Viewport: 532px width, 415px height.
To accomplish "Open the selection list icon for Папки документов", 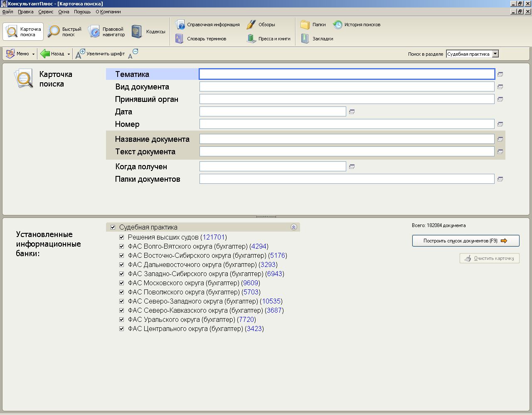I will coord(500,179).
